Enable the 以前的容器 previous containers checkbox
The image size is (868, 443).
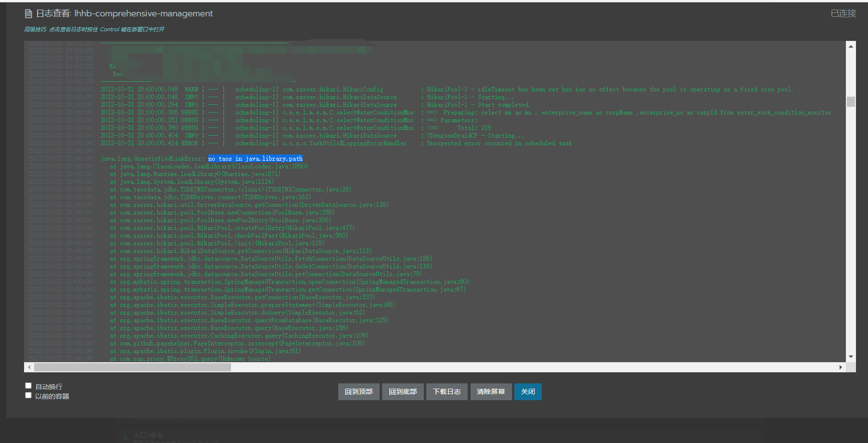click(x=28, y=395)
